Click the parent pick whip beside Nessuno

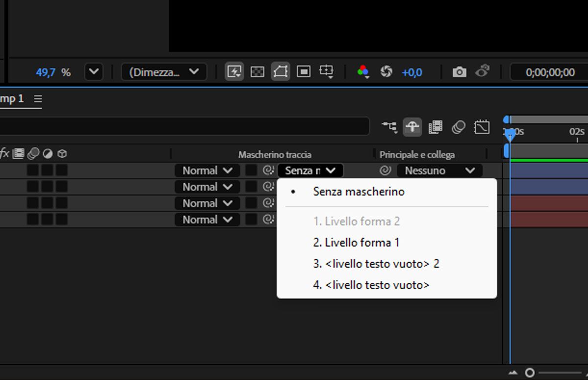(385, 171)
